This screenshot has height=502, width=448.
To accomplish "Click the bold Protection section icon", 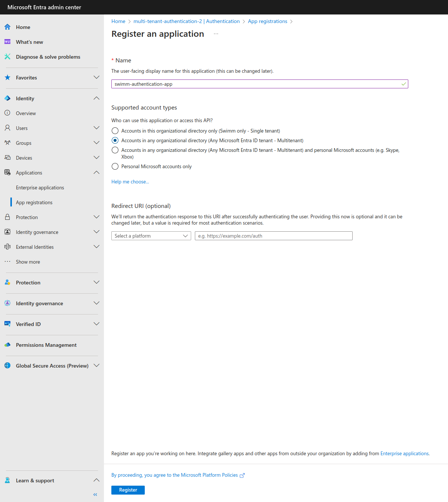I will 7,282.
